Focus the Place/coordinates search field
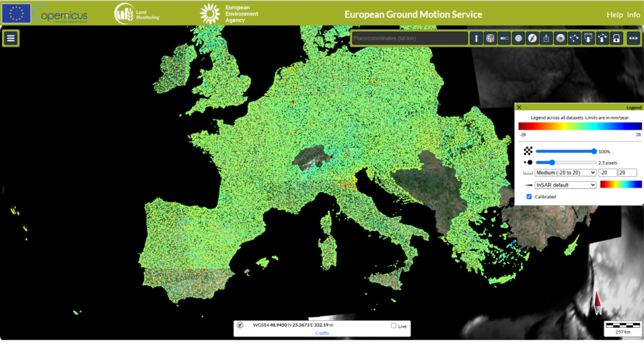The height and width of the screenshot is (348, 644). click(x=410, y=38)
